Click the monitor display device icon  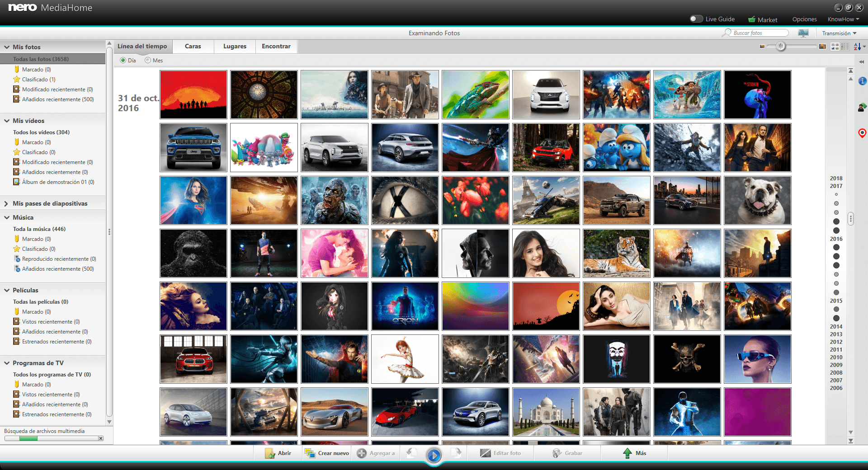pos(803,33)
